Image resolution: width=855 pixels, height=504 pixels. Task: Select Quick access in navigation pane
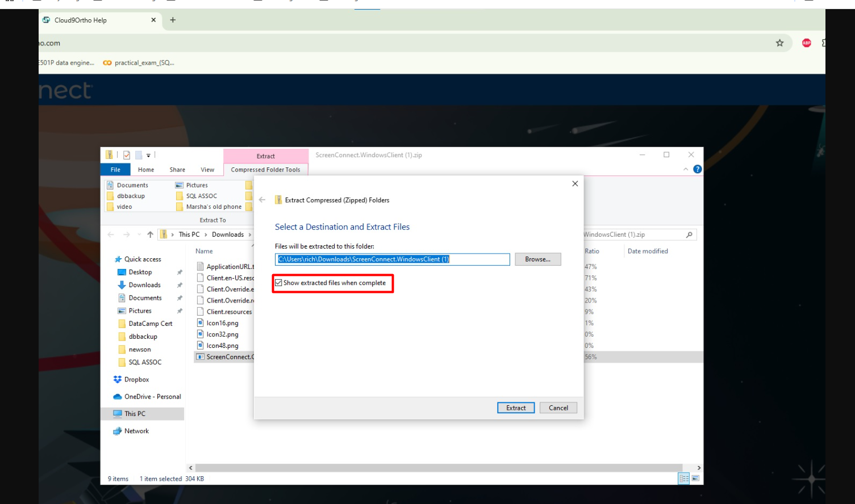143,259
